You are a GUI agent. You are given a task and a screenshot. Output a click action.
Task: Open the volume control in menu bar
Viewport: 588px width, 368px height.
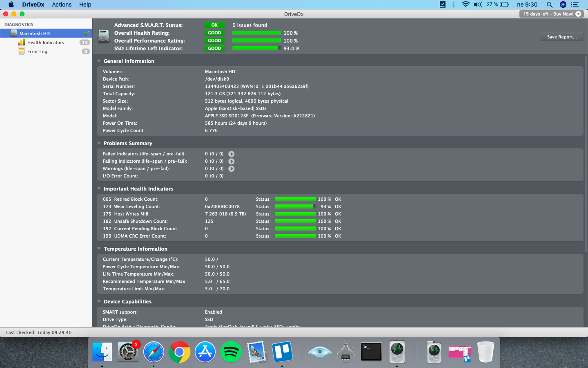click(x=478, y=4)
